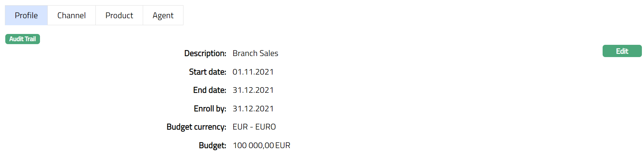The image size is (644, 153).
Task: Switch to the Profile tab
Action: click(x=26, y=15)
